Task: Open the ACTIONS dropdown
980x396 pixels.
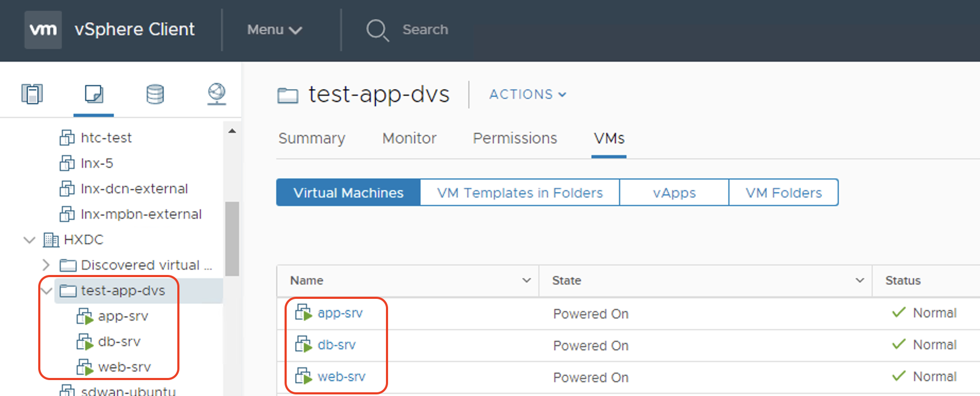Action: [x=528, y=94]
